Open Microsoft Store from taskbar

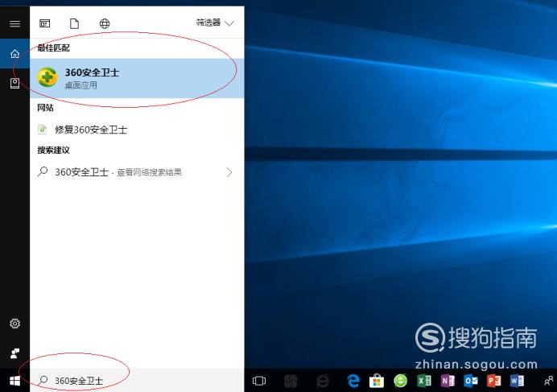[377, 381]
